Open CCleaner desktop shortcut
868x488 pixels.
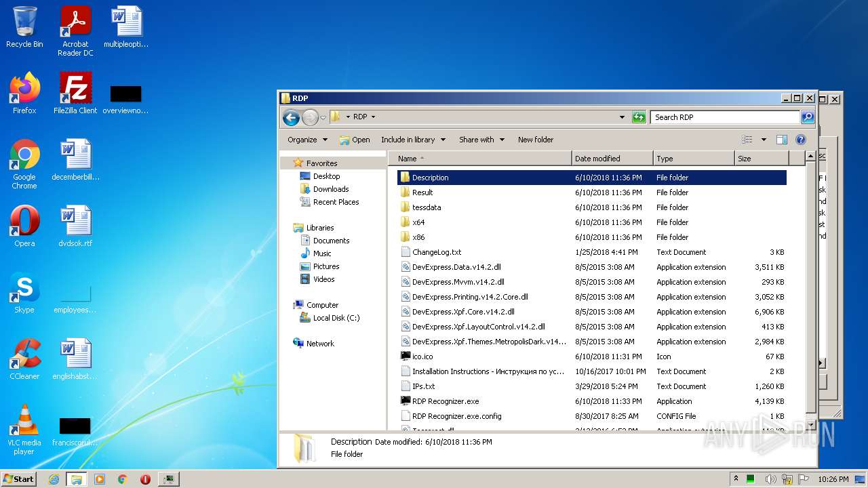[x=24, y=359]
